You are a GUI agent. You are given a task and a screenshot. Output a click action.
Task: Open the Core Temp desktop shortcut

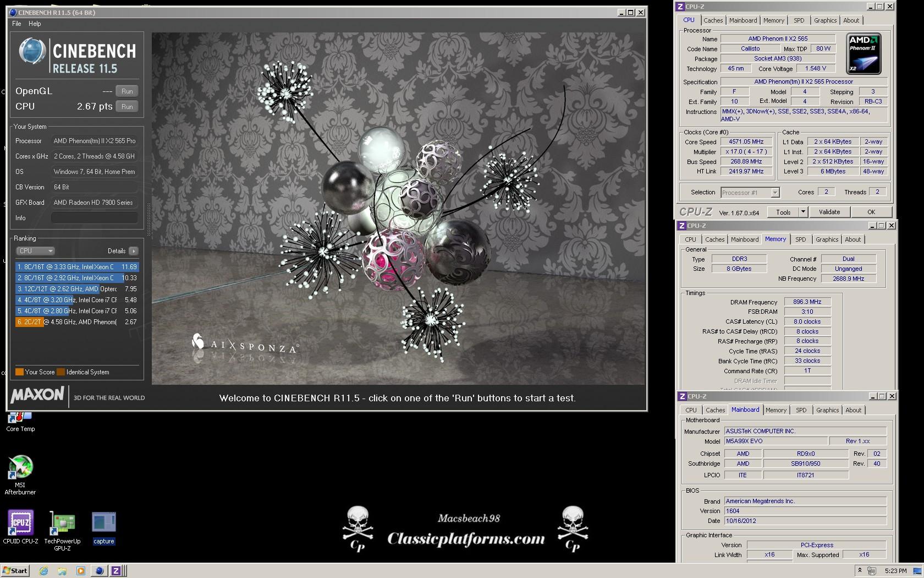coord(20,422)
